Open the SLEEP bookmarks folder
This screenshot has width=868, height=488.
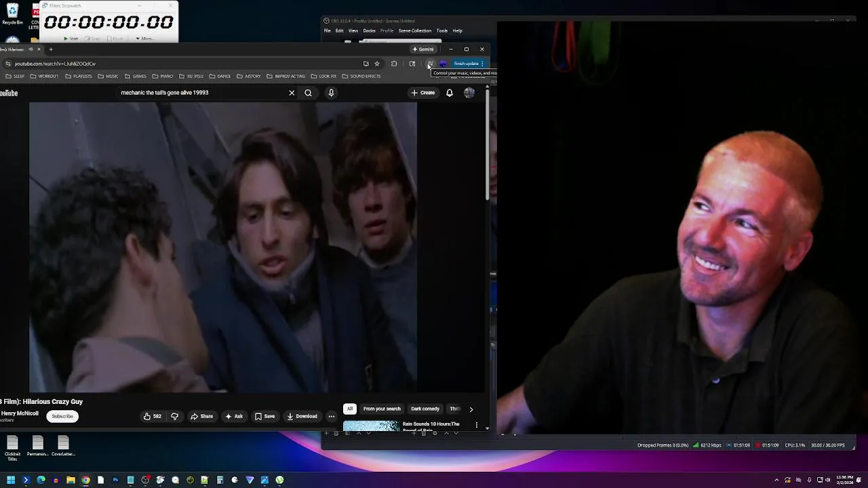15,77
